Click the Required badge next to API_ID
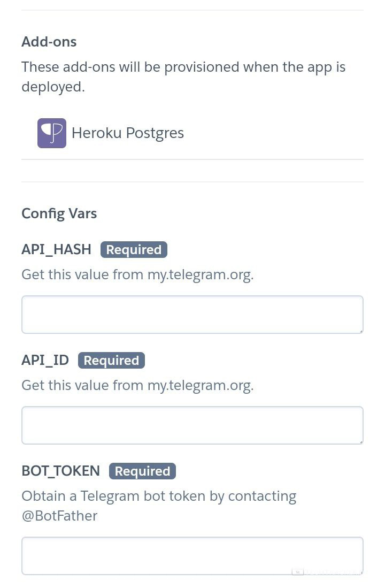The width and height of the screenshot is (385, 588). tap(111, 361)
